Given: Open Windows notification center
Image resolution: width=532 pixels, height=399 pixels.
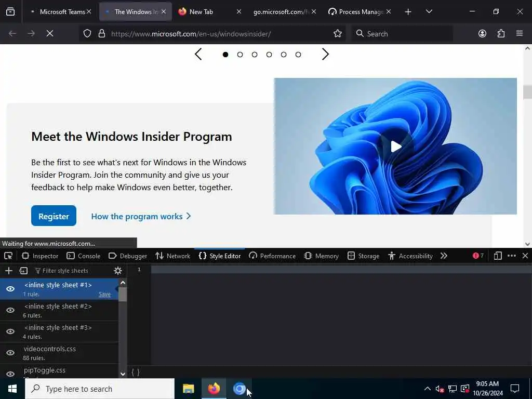Looking at the screenshot, I should coord(515,389).
